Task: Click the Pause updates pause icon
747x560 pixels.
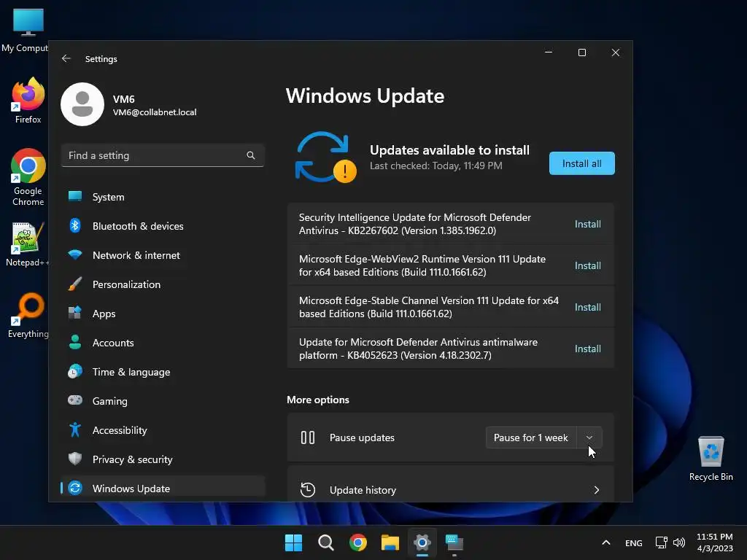Action: (308, 437)
